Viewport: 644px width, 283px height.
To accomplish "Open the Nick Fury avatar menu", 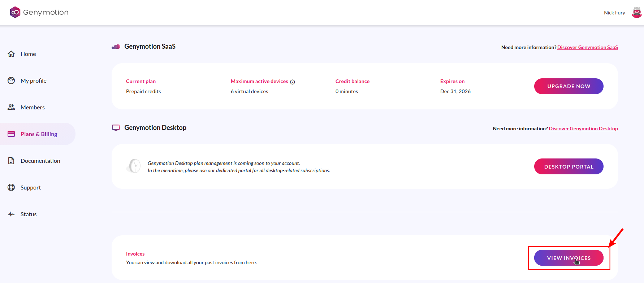I will [x=636, y=13].
